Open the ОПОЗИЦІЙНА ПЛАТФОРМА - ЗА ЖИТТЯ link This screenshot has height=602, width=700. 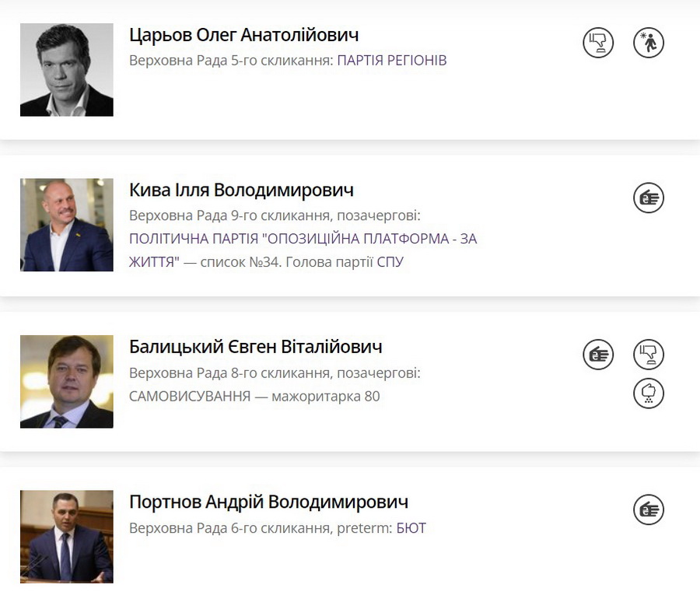coord(303,240)
